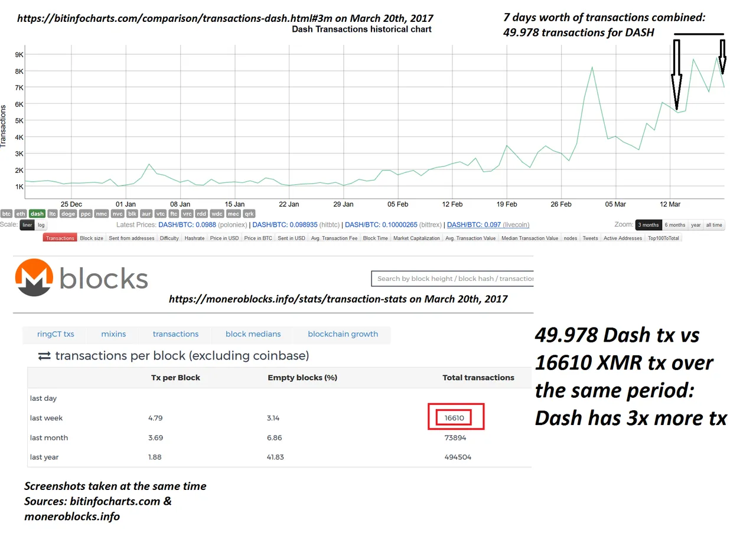Set chart scale to log

coord(41,225)
